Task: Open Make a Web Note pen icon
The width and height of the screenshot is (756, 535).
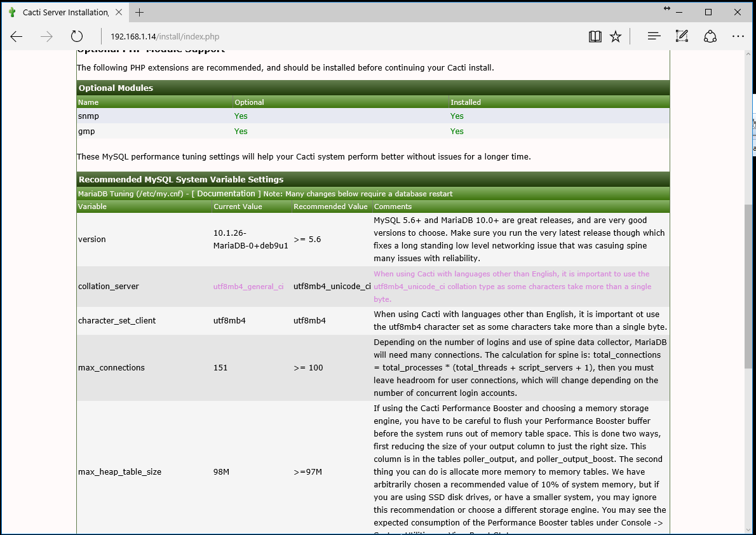Action: (682, 36)
